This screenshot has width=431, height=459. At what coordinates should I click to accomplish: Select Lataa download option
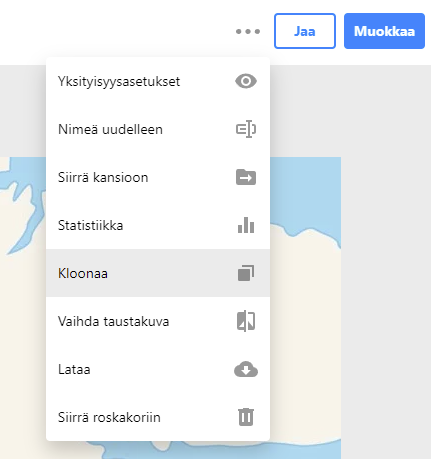pyautogui.click(x=158, y=369)
